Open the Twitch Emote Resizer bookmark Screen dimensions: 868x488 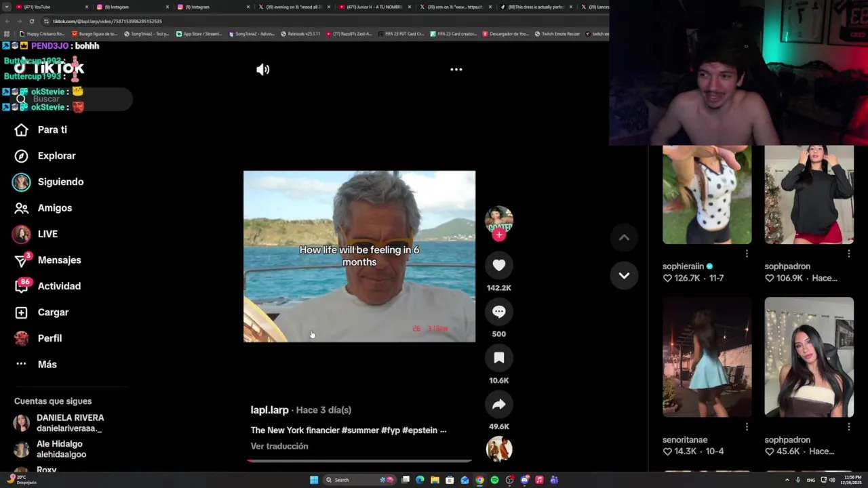tap(557, 34)
